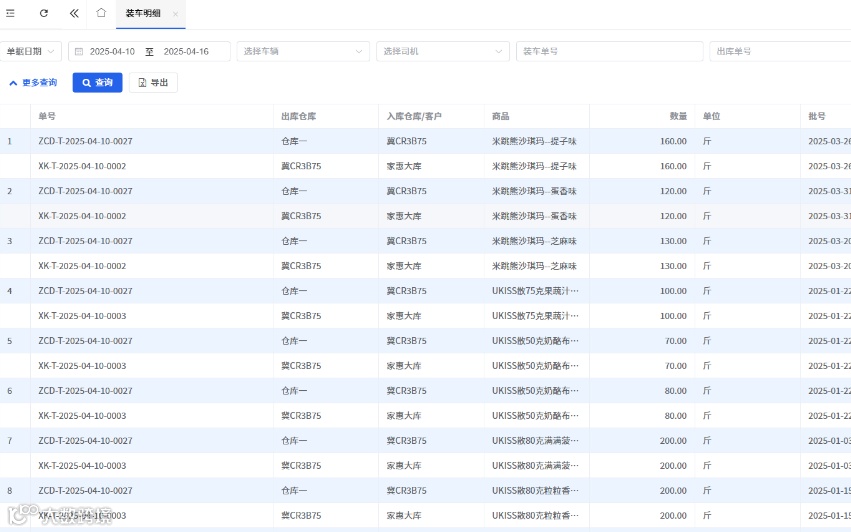The width and height of the screenshot is (851, 532).
Task: Focus the 装车单号 input field
Action: [609, 52]
